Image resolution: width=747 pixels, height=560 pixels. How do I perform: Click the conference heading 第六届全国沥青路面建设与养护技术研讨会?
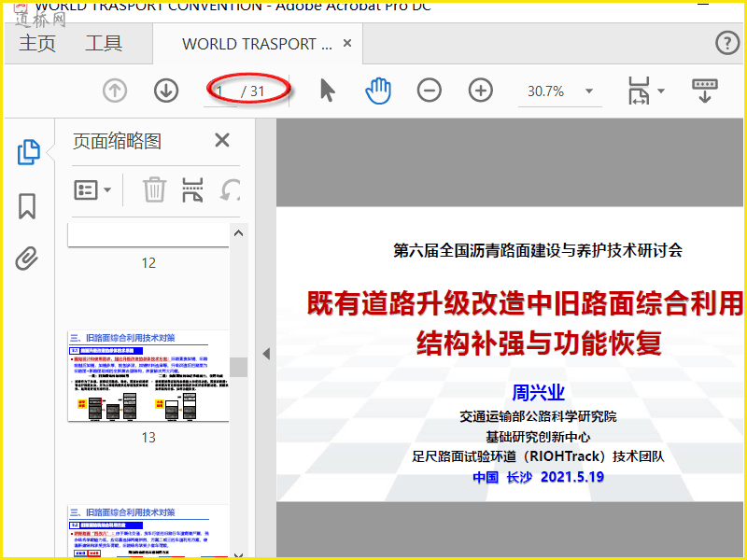(538, 250)
